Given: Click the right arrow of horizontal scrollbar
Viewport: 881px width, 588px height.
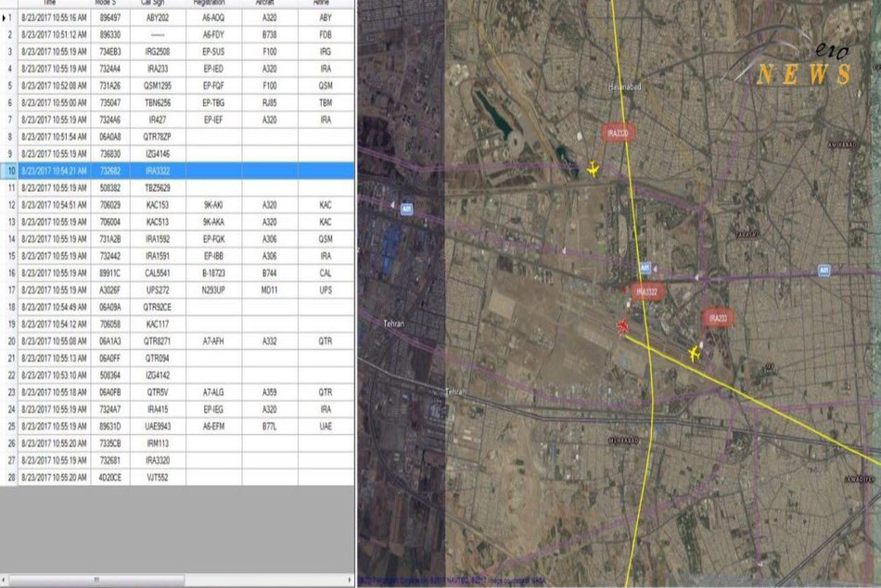Looking at the screenshot, I should tap(350, 580).
